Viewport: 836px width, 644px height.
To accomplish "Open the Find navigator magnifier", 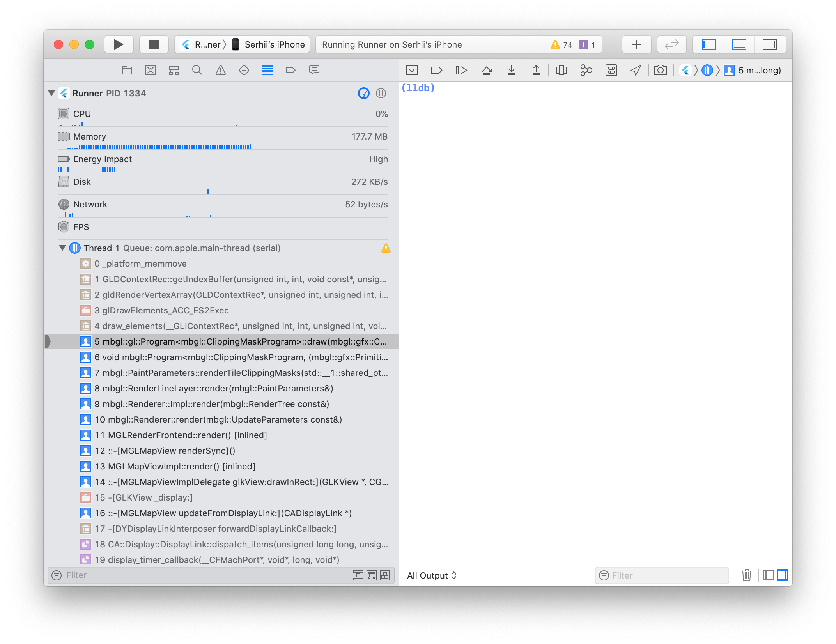I will pyautogui.click(x=197, y=70).
